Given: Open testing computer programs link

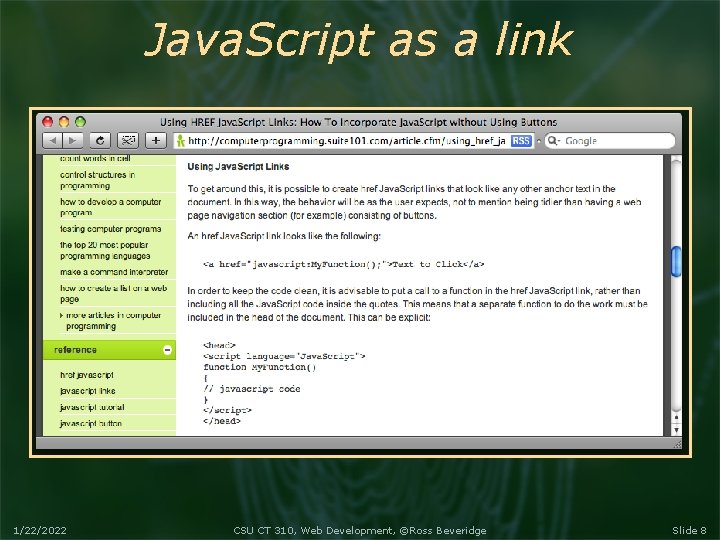Looking at the screenshot, I should click(x=111, y=229).
